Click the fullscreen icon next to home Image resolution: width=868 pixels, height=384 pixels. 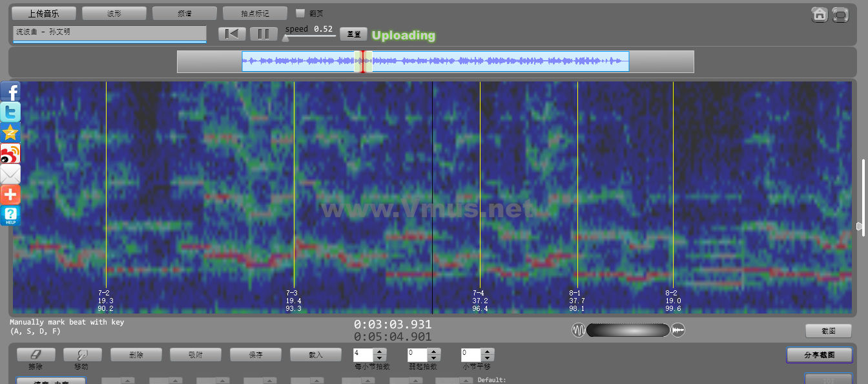[840, 15]
